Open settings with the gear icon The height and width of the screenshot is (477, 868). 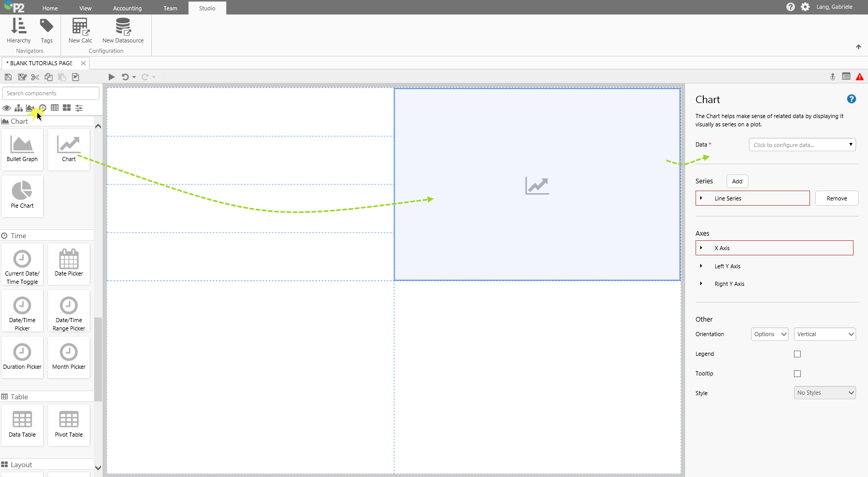(x=805, y=7)
